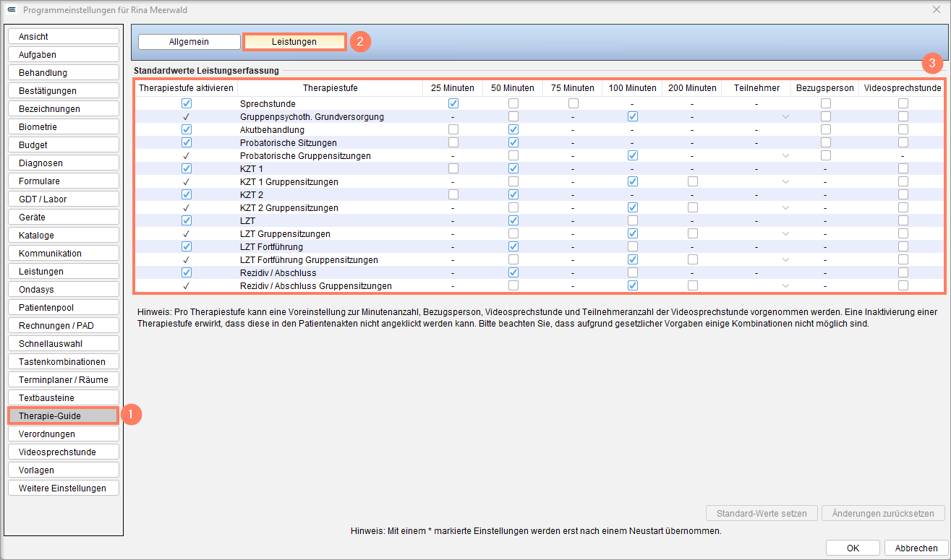The width and height of the screenshot is (951, 560).
Task: Expand Teilnehmer dropdown for LZT Gruppensitzungen
Action: coord(785,233)
